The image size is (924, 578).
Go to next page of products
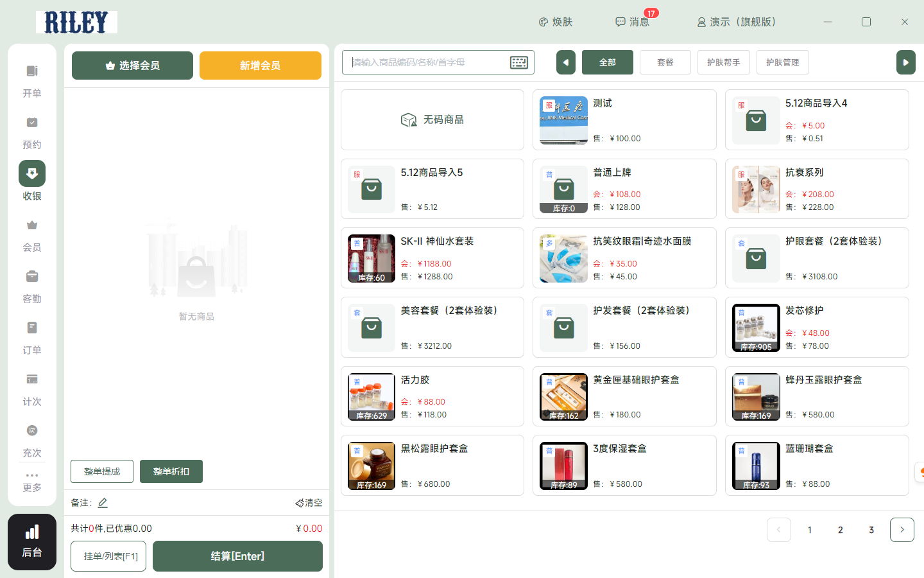(902, 530)
